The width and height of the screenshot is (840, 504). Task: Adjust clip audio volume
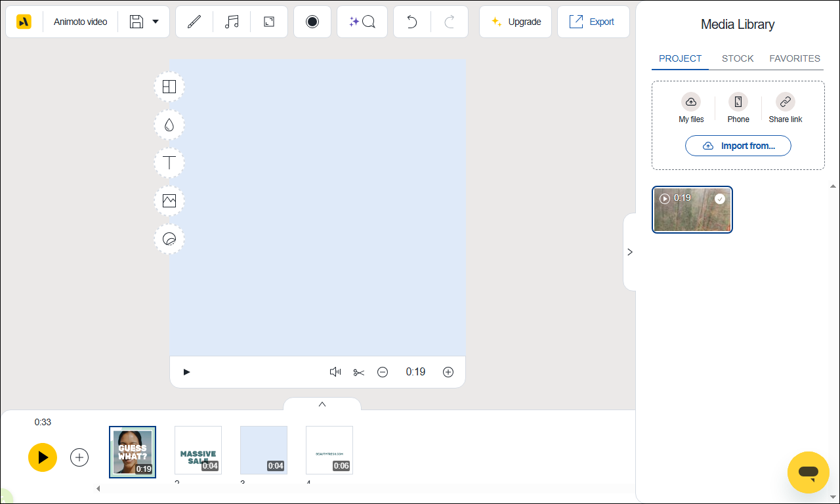point(335,371)
